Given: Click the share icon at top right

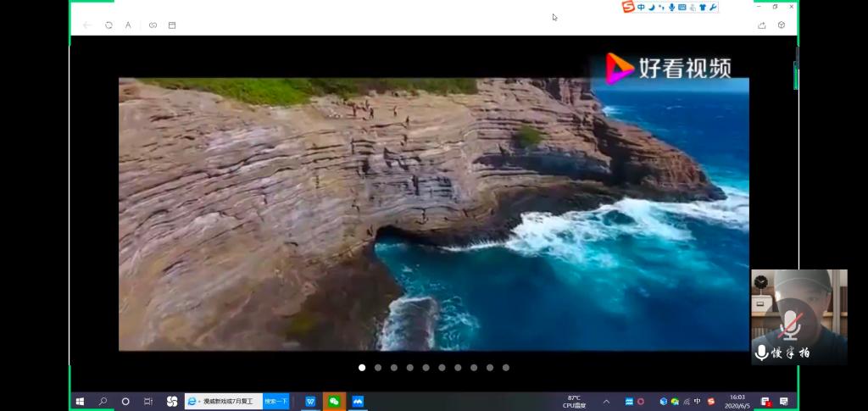Looking at the screenshot, I should click(x=762, y=25).
